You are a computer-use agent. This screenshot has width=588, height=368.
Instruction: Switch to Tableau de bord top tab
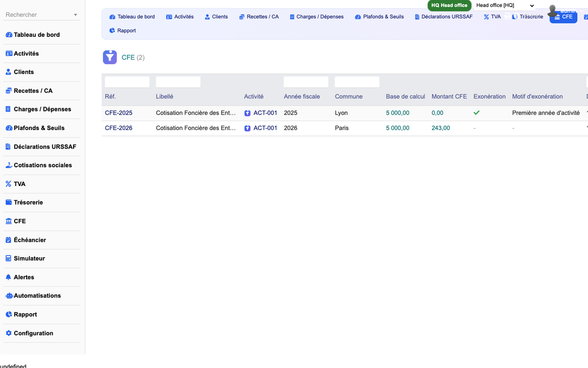pos(132,17)
